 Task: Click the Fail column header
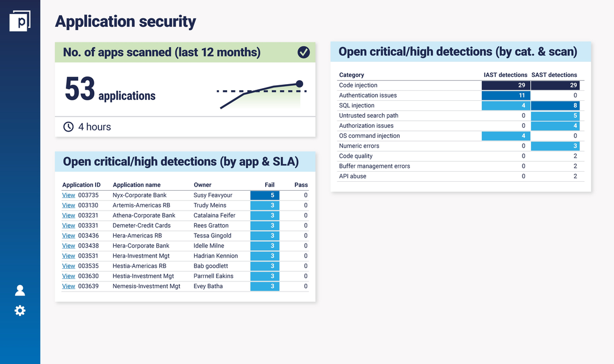(270, 185)
